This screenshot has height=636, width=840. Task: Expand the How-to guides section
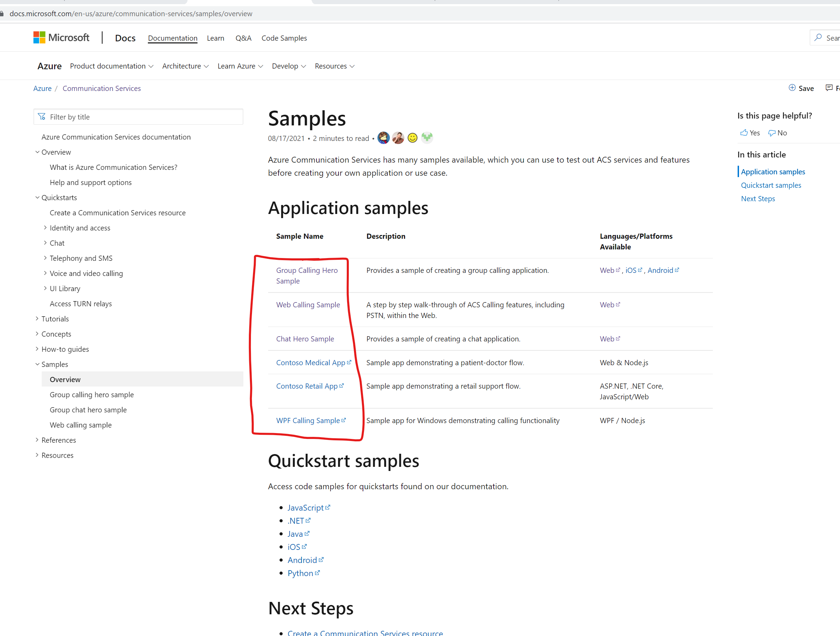(x=37, y=349)
